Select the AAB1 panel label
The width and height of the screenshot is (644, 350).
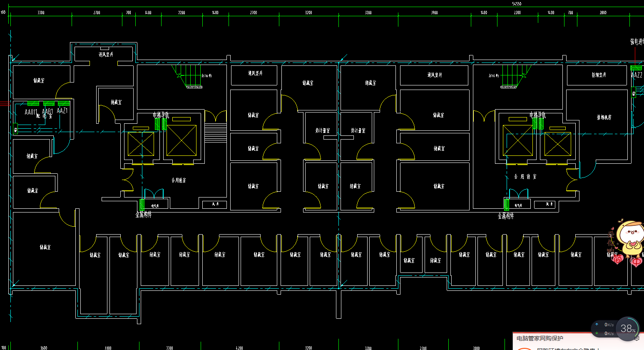click(x=47, y=112)
